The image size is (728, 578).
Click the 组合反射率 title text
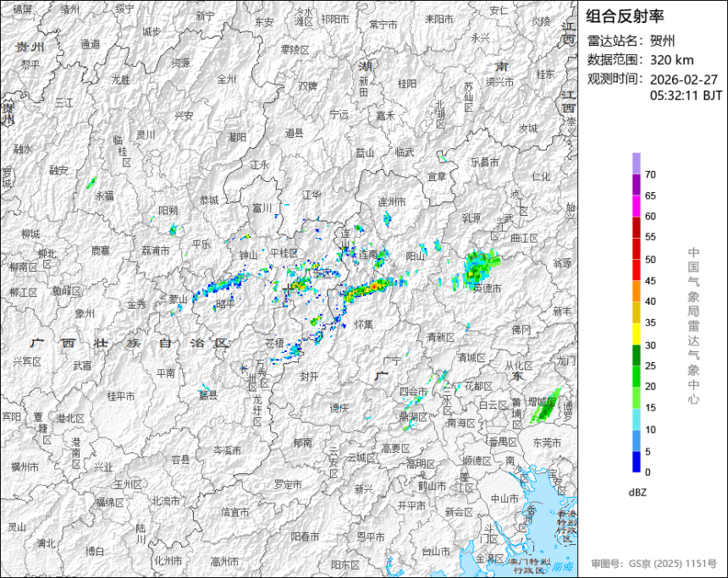tap(625, 16)
